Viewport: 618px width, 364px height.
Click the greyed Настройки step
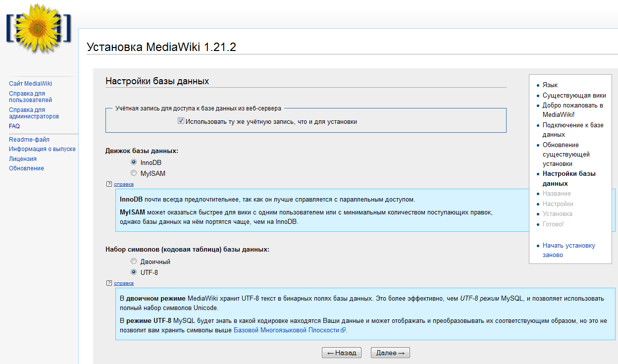point(558,204)
